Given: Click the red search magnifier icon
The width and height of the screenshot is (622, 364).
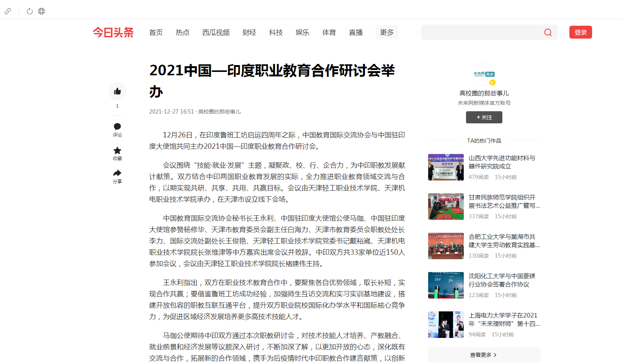Looking at the screenshot, I should 548,33.
